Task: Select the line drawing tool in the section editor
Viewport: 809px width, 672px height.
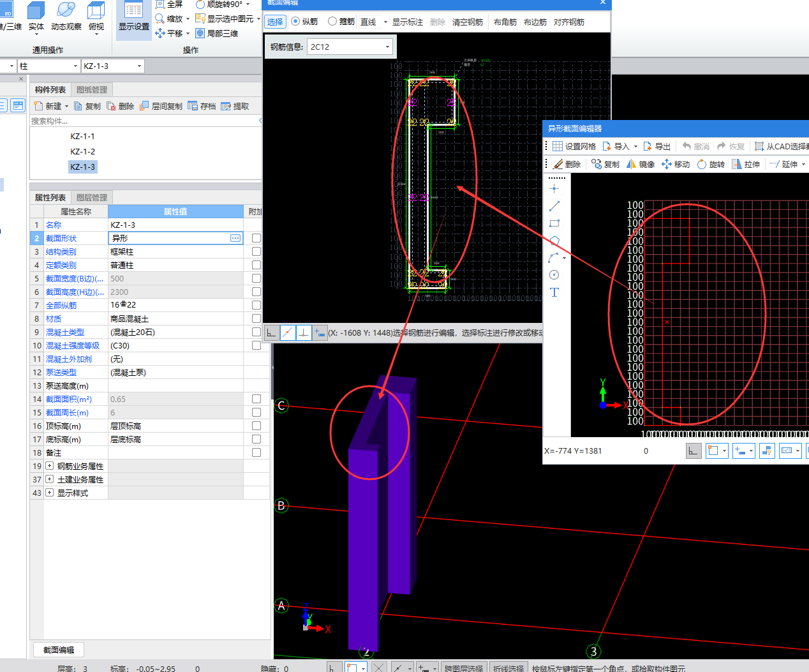Action: coord(554,206)
